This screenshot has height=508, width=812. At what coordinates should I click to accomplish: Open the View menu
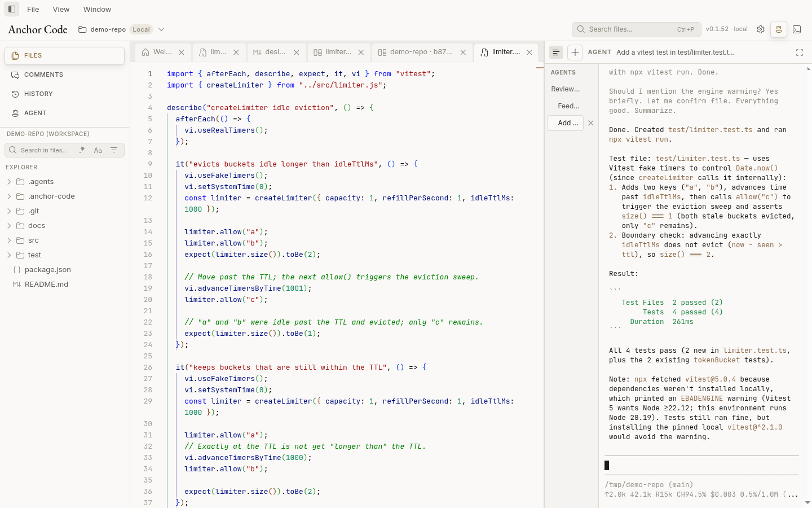point(61,9)
